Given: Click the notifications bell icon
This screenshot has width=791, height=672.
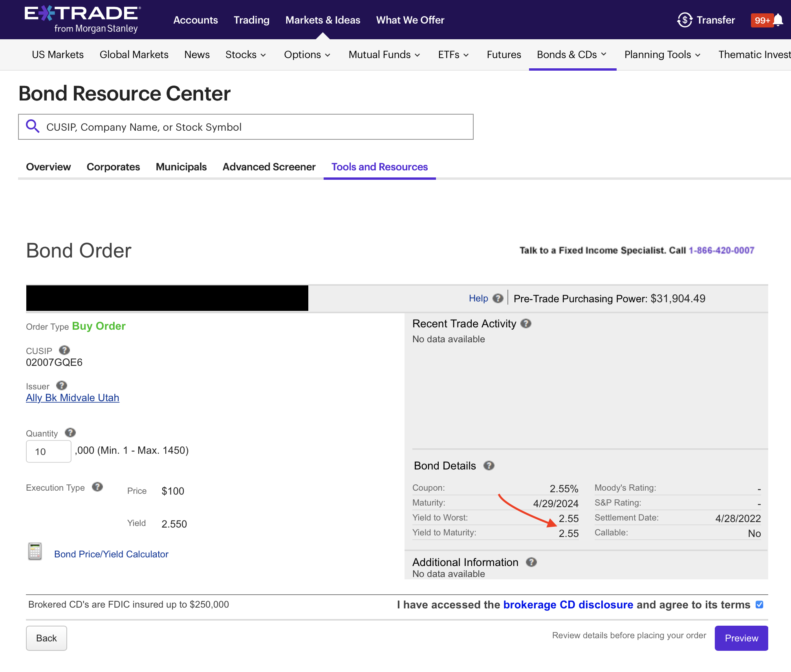Looking at the screenshot, I should point(778,20).
